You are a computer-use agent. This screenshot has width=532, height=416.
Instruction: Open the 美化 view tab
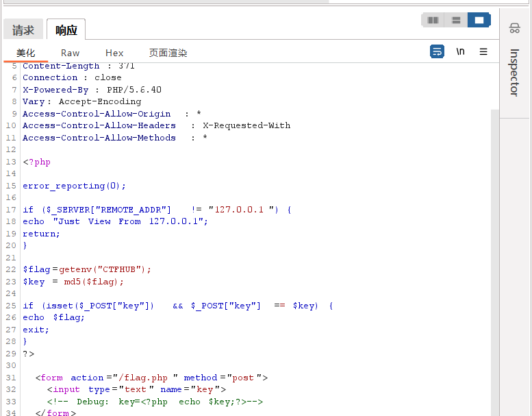pos(26,53)
